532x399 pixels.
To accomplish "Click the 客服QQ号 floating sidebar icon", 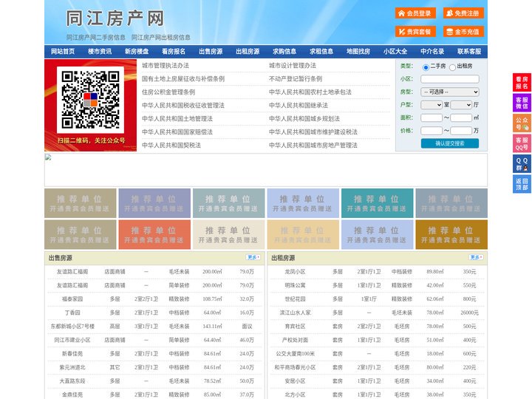I will [x=522, y=143].
